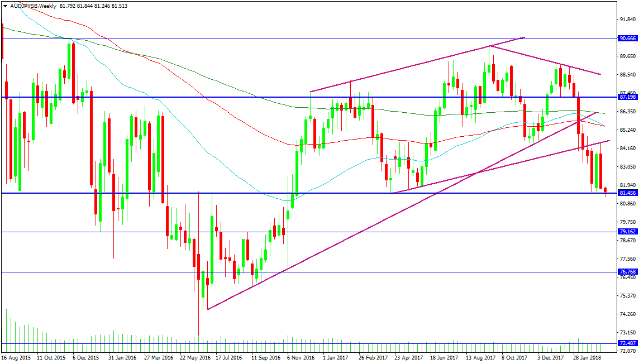Viewport: 639px width, 364px height.
Task: Open the chart menu triangle beside AUDJPYSB
Action: (5, 6)
